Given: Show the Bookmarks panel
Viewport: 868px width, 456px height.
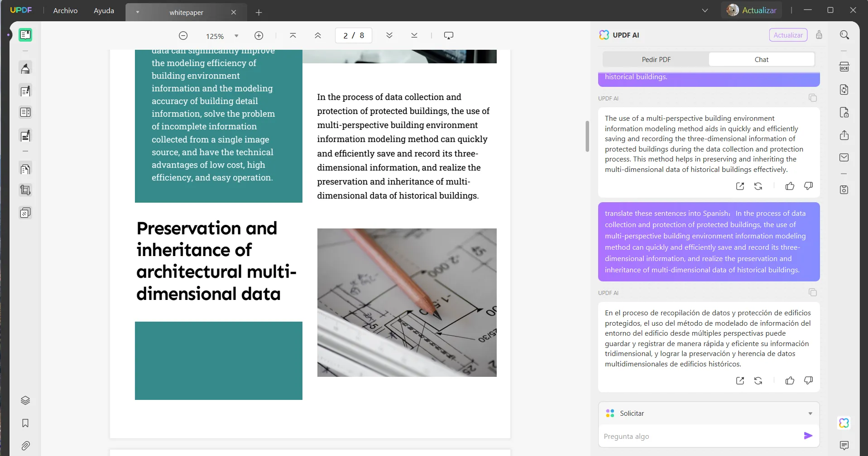Looking at the screenshot, I should pos(25,423).
